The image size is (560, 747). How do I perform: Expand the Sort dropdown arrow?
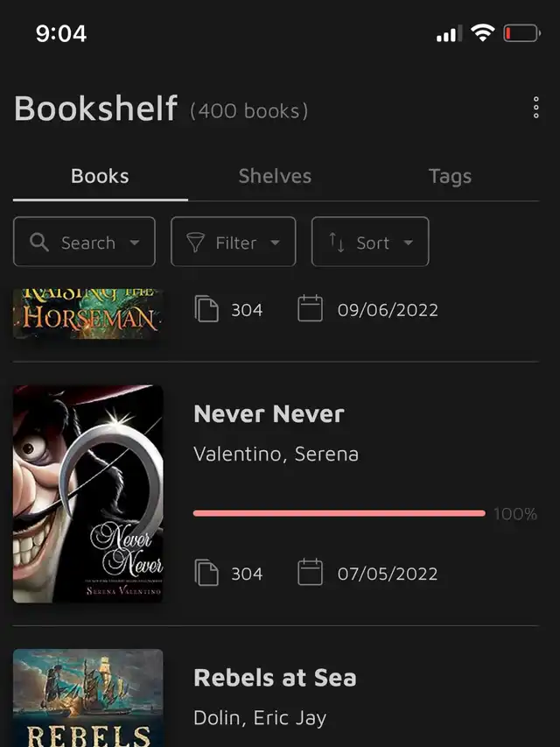pyautogui.click(x=409, y=243)
